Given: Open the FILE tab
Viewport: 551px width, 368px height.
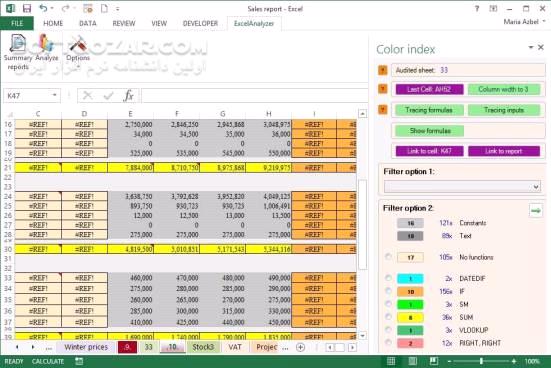Looking at the screenshot, I should tap(17, 23).
